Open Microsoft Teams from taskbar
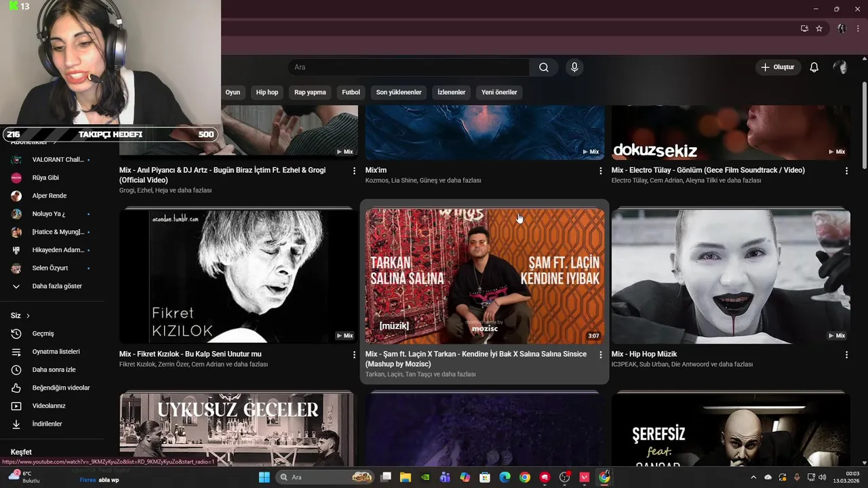 445,477
